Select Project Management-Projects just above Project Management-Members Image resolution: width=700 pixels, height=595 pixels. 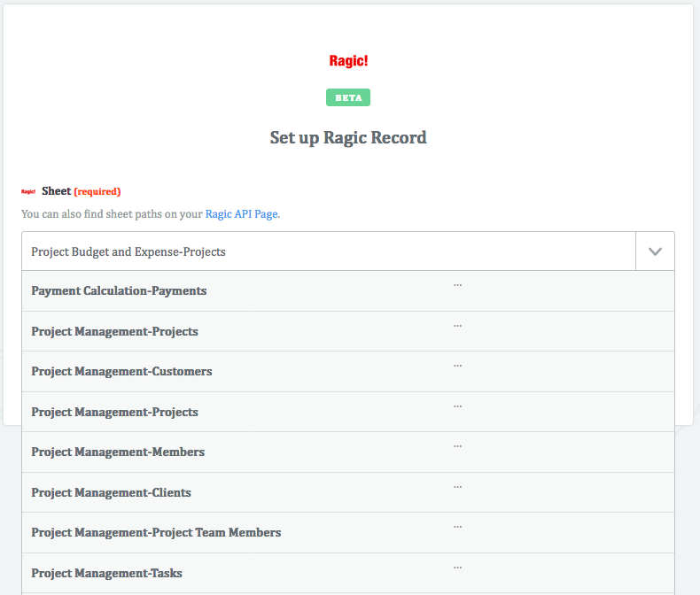114,413
